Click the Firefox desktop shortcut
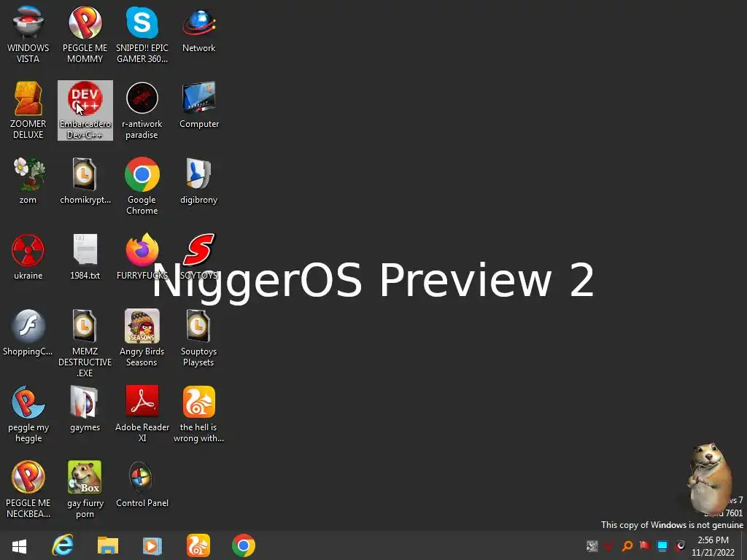 142,257
